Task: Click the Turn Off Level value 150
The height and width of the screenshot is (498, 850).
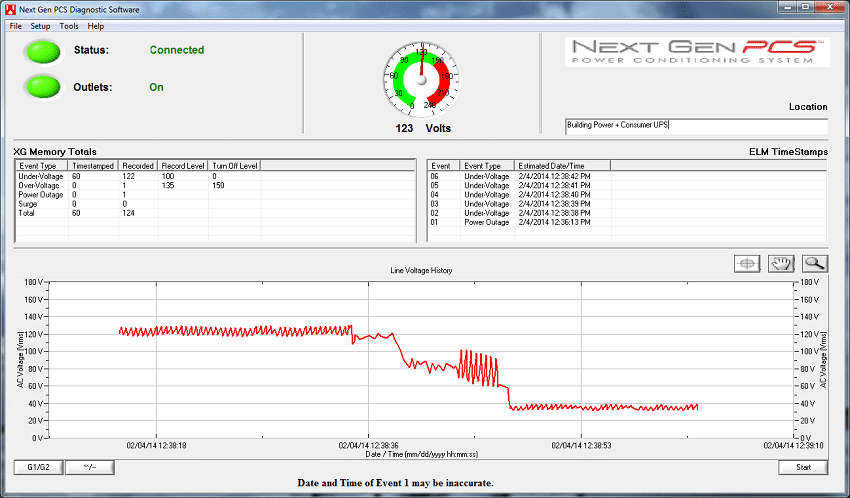Action: click(218, 186)
